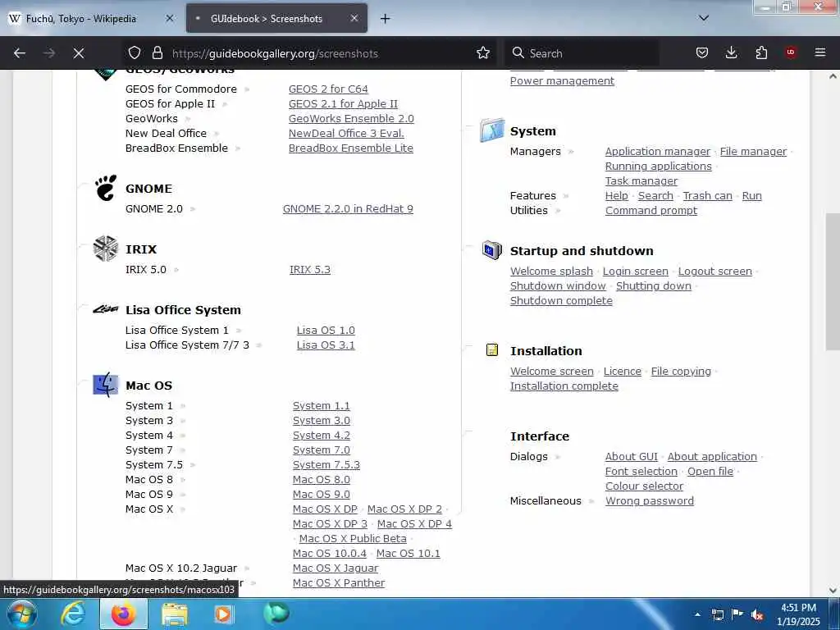Click the page vertical scrollbar thumb
Screen dimensions: 840x630
(x=833, y=281)
